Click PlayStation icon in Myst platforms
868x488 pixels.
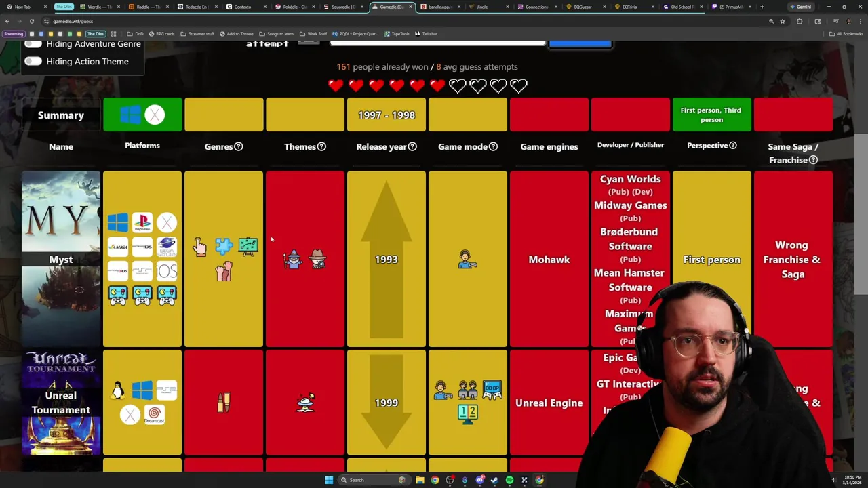coord(142,222)
